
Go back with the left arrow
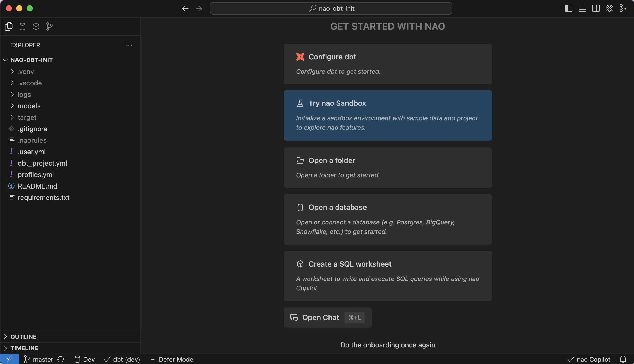(185, 9)
